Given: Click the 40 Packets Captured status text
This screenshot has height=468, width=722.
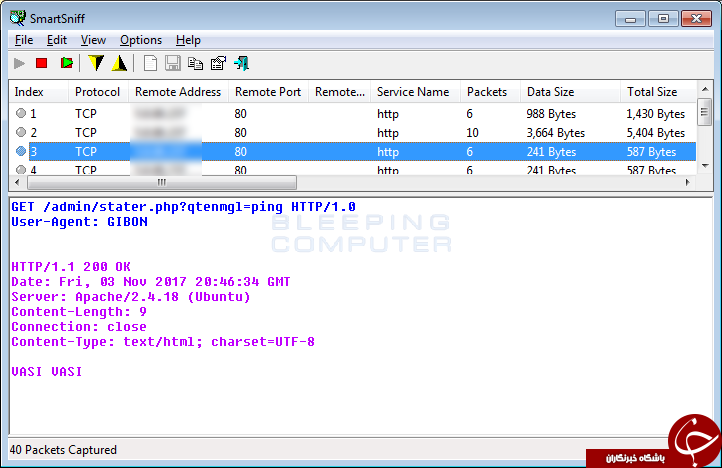Looking at the screenshot, I should [63, 450].
